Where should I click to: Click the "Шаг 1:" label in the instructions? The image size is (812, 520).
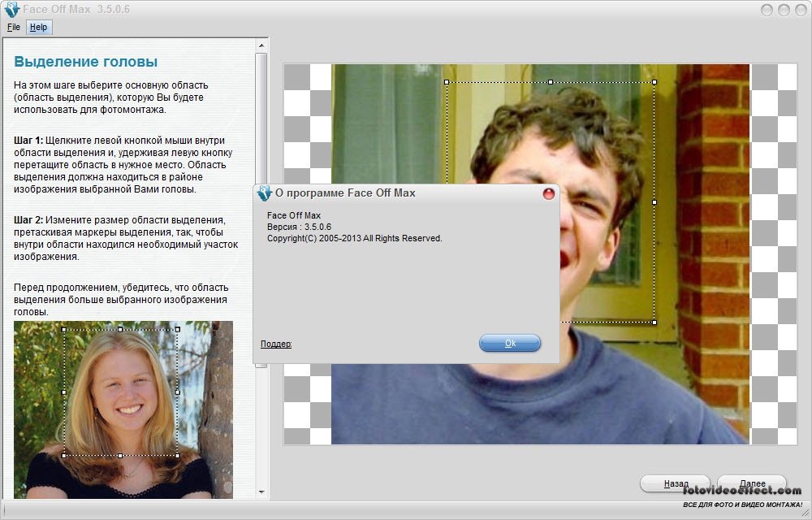[x=28, y=141]
